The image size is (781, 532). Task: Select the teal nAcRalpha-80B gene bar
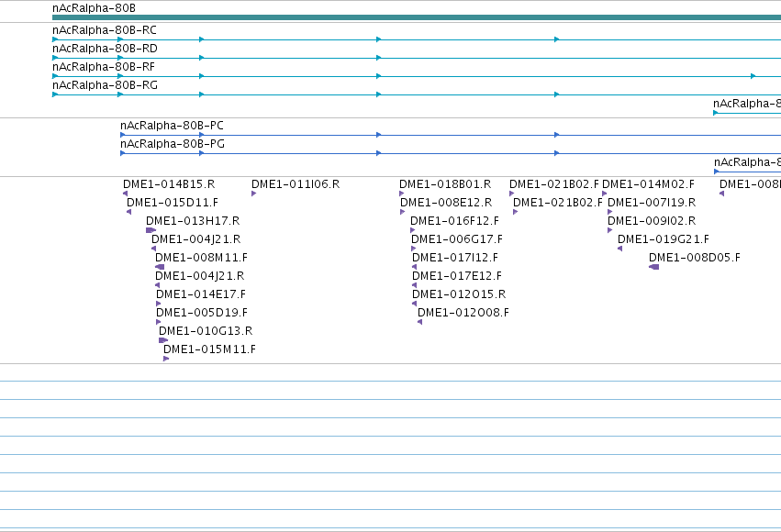click(417, 17)
